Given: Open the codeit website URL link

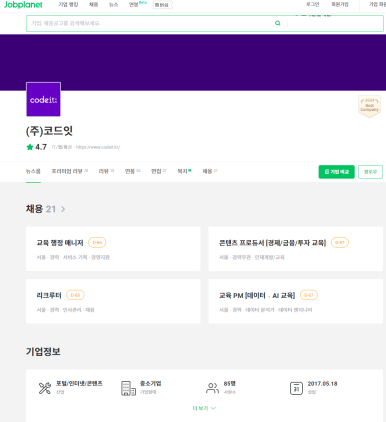Looking at the screenshot, I should pyautogui.click(x=98, y=147).
